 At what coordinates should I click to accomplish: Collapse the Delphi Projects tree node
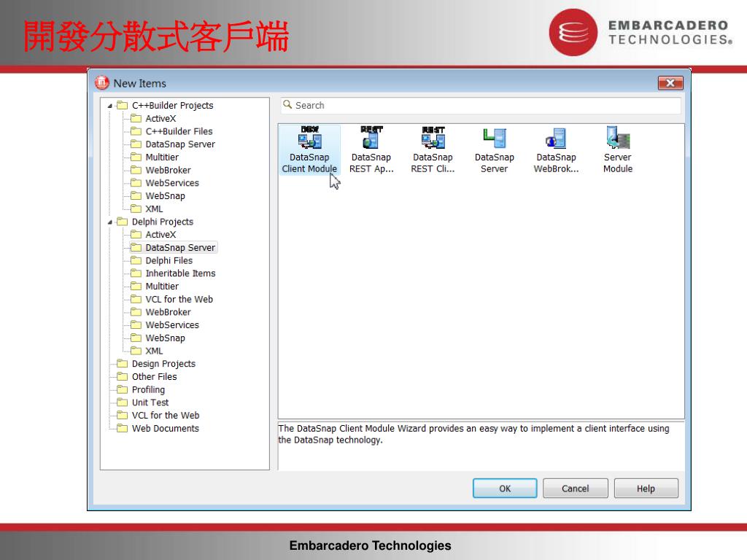110,222
